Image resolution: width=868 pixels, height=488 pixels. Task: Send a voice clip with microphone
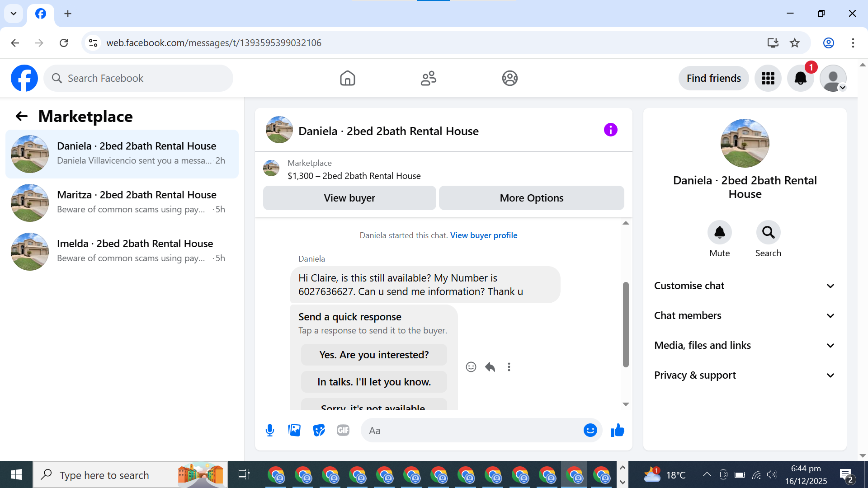click(270, 431)
